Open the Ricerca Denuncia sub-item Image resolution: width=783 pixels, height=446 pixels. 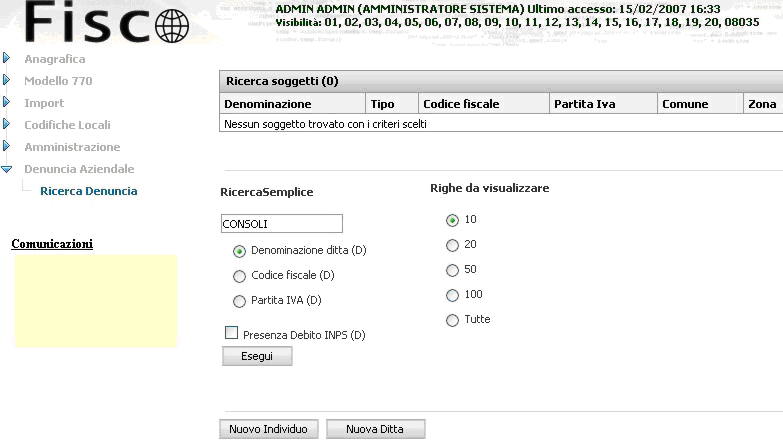tap(88, 191)
